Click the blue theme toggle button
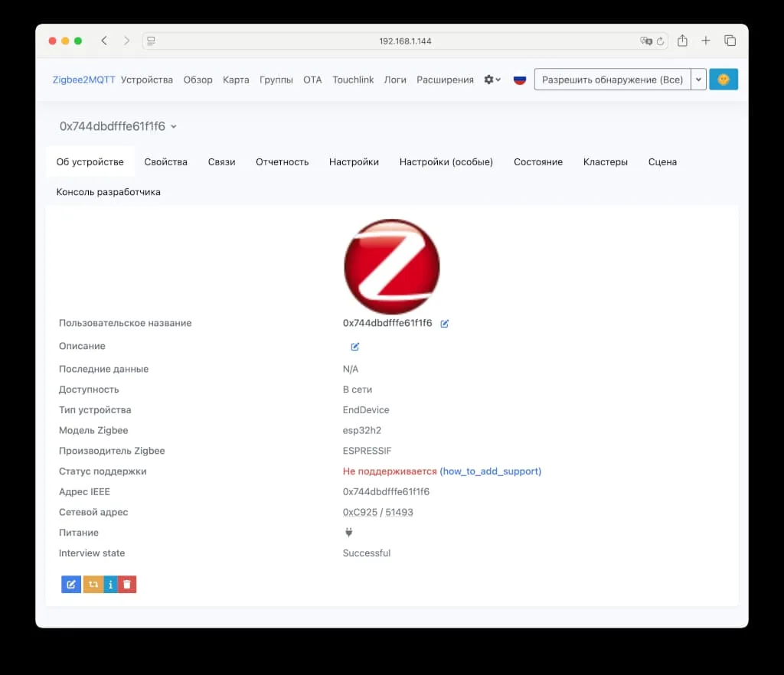 click(723, 80)
